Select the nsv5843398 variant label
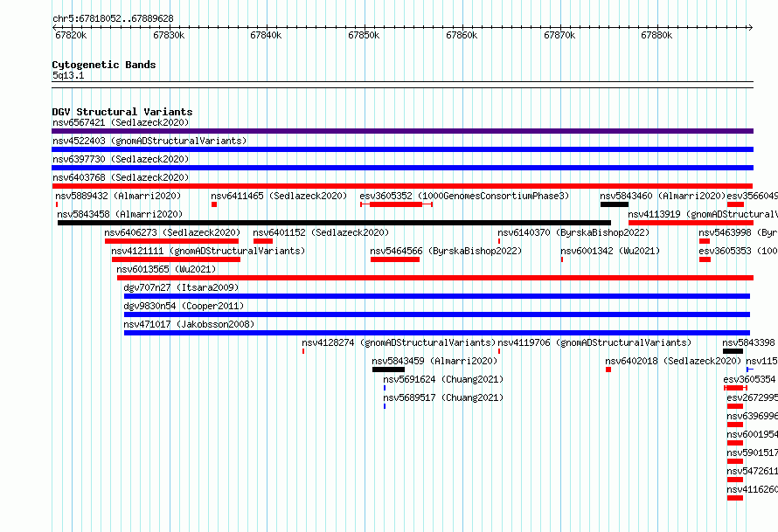The height and width of the screenshot is (532, 778). (748, 342)
